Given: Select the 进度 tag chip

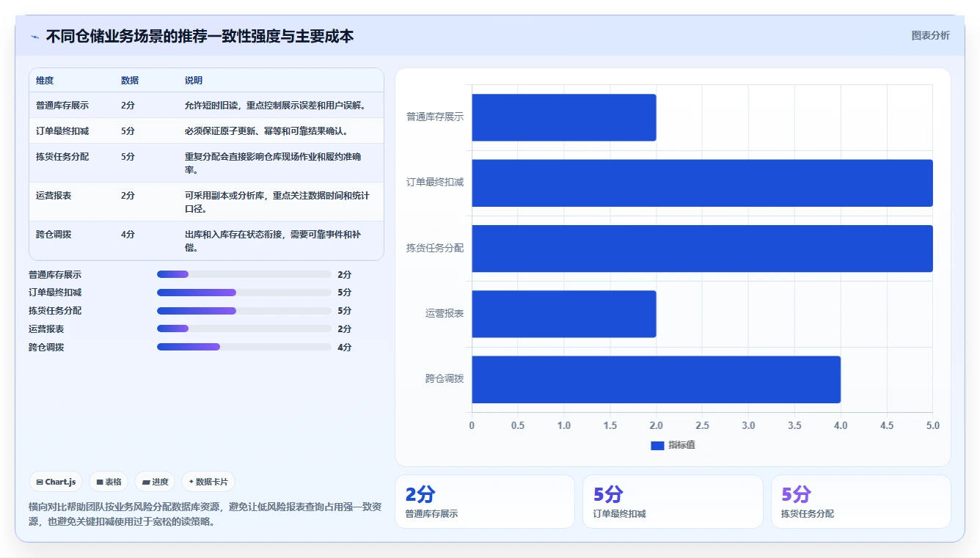Looking at the screenshot, I should [155, 482].
